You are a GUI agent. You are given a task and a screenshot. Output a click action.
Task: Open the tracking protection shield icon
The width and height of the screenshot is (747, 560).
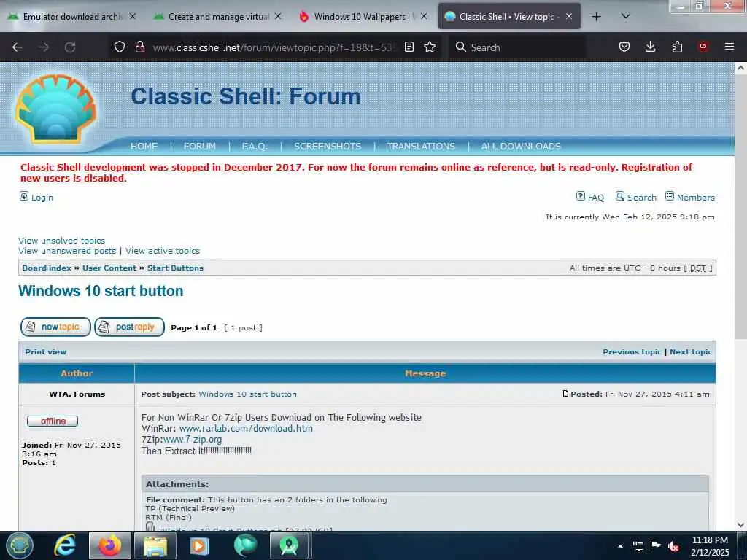coord(120,47)
